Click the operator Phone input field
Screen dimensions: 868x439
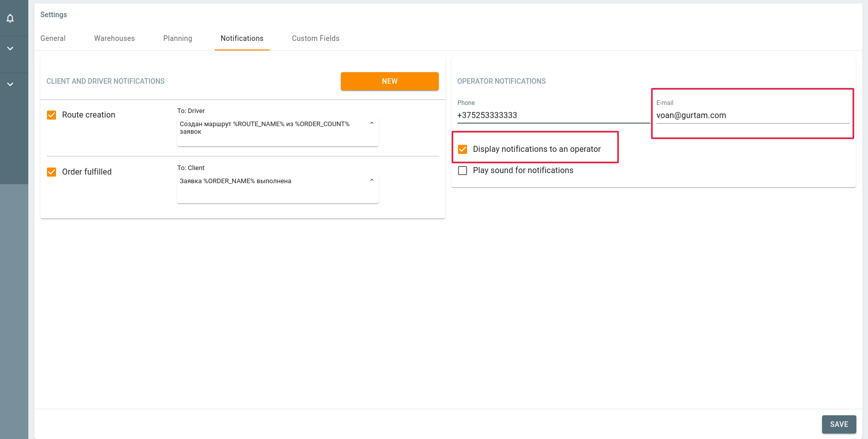click(552, 116)
